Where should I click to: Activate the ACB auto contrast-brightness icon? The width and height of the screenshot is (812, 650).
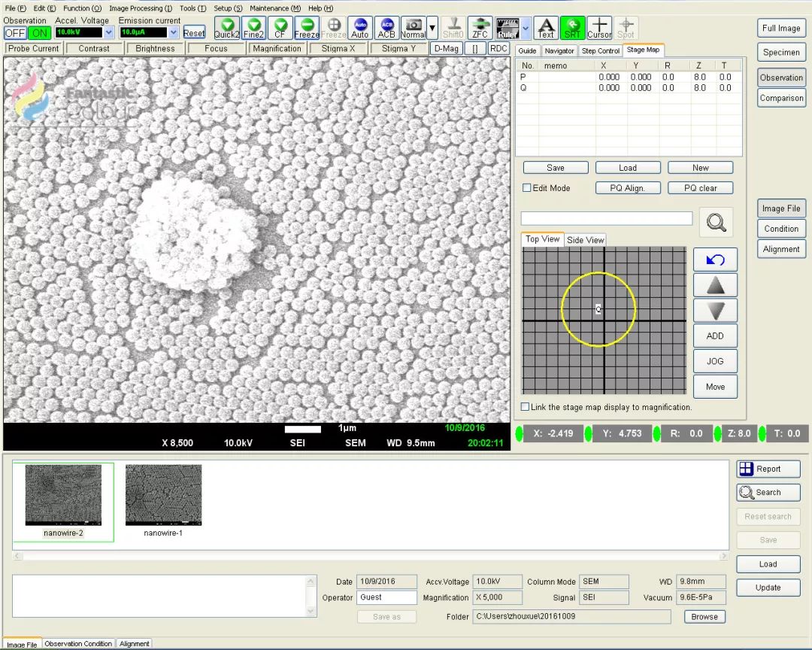tap(386, 29)
